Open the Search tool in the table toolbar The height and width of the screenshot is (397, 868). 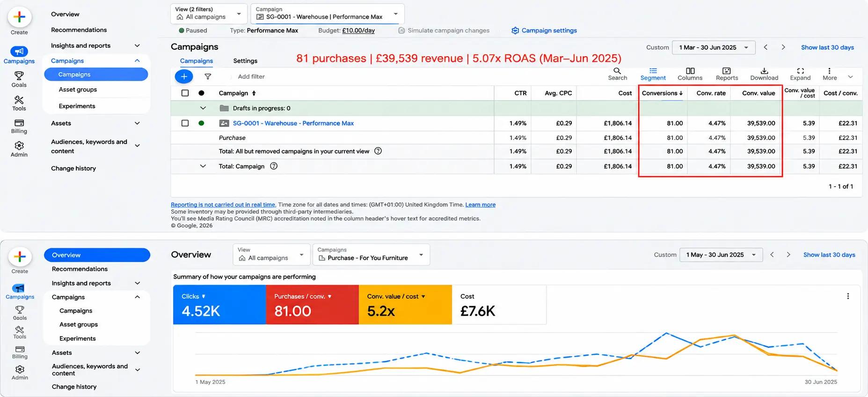tap(617, 74)
